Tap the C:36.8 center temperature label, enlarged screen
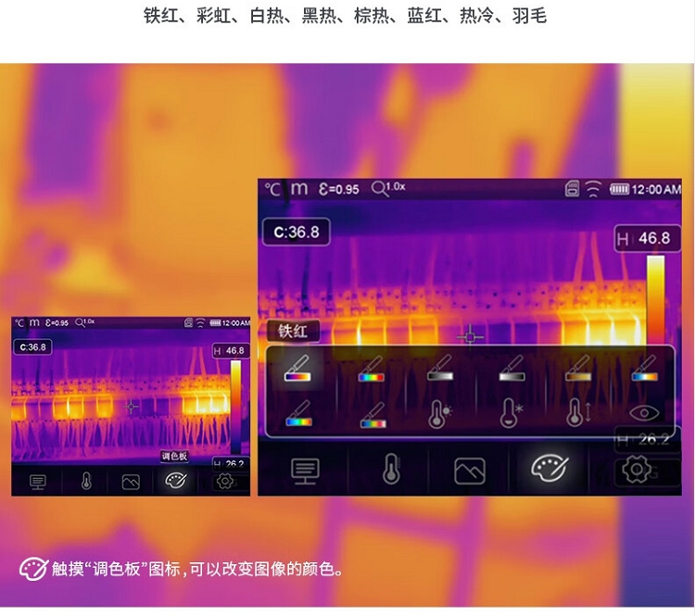Viewport: 695px width, 616px height. tap(296, 232)
